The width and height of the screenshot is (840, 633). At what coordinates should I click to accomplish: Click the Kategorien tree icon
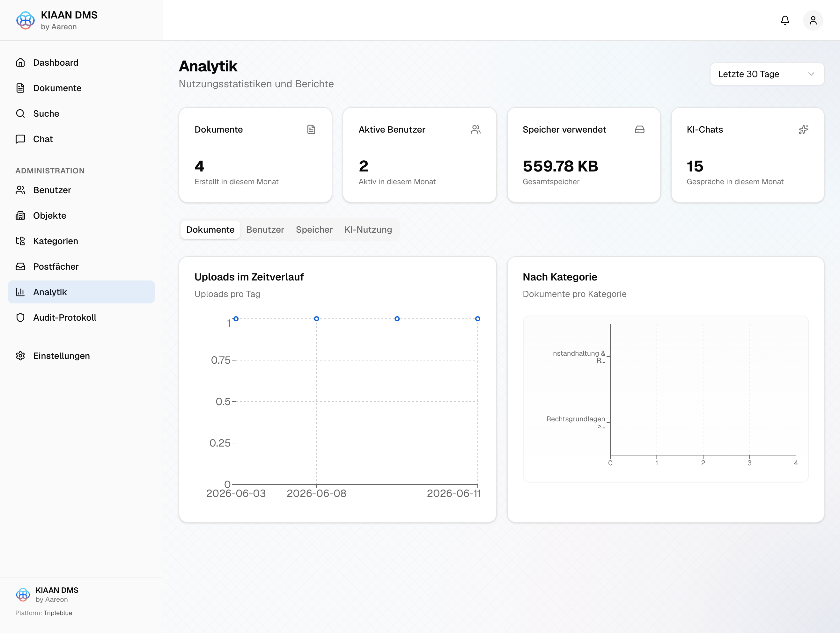pos(20,241)
